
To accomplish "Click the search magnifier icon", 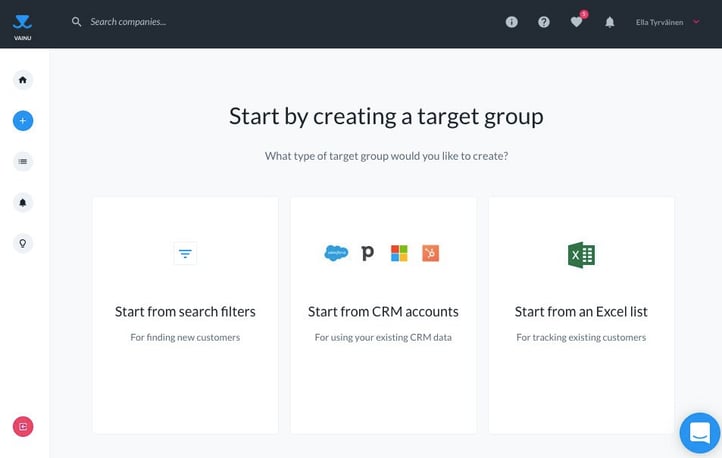I will tap(77, 22).
